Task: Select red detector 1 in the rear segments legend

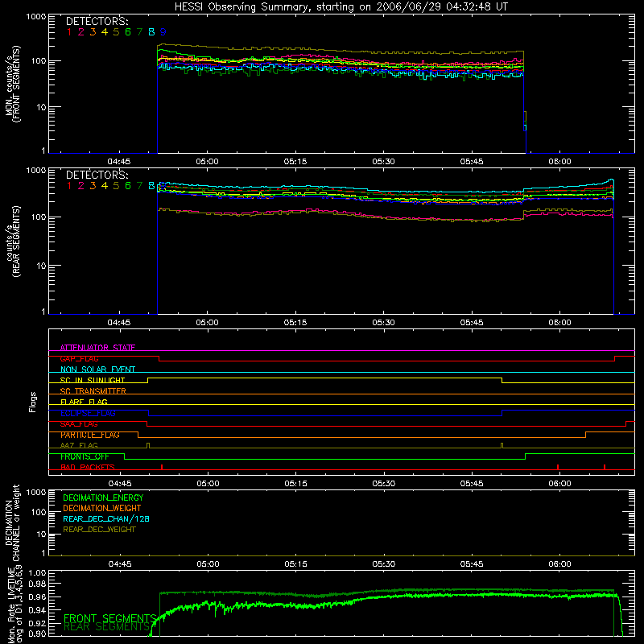Action: (69, 186)
